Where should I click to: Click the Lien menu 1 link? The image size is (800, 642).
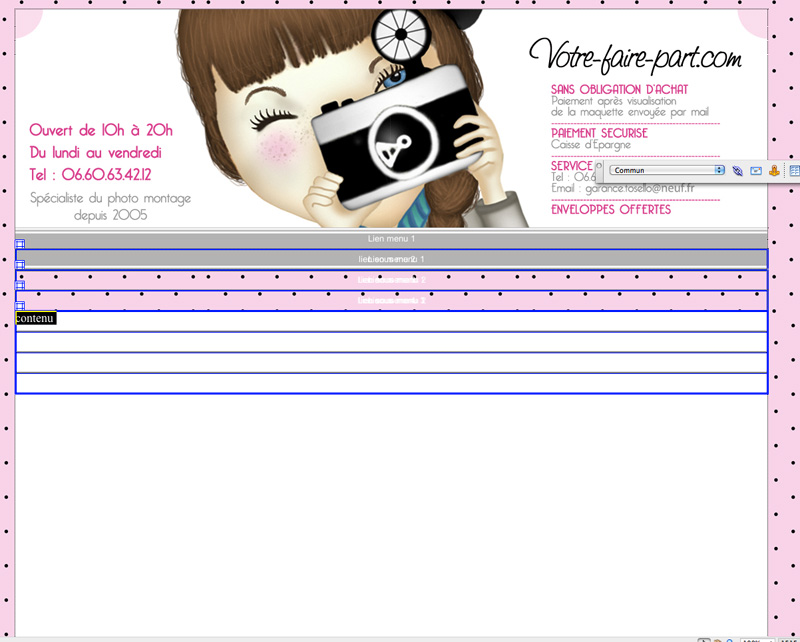[391, 239]
